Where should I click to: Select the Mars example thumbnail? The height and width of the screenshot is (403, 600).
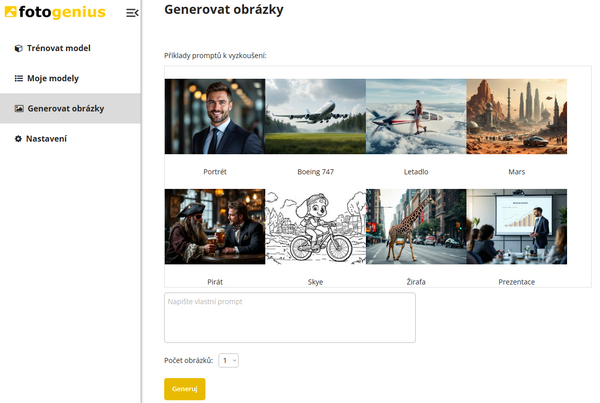pos(516,116)
